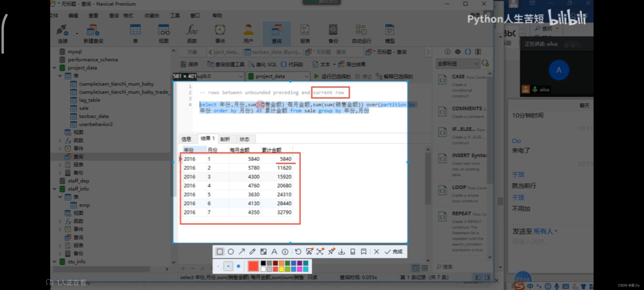Select the mosaic blur tool
The image size is (644, 290).
[264, 252]
